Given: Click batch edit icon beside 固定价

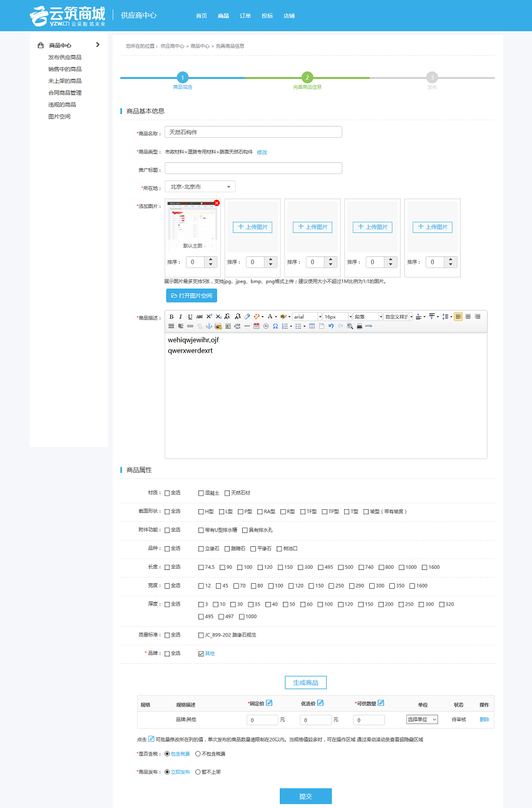Looking at the screenshot, I should pos(269,703).
